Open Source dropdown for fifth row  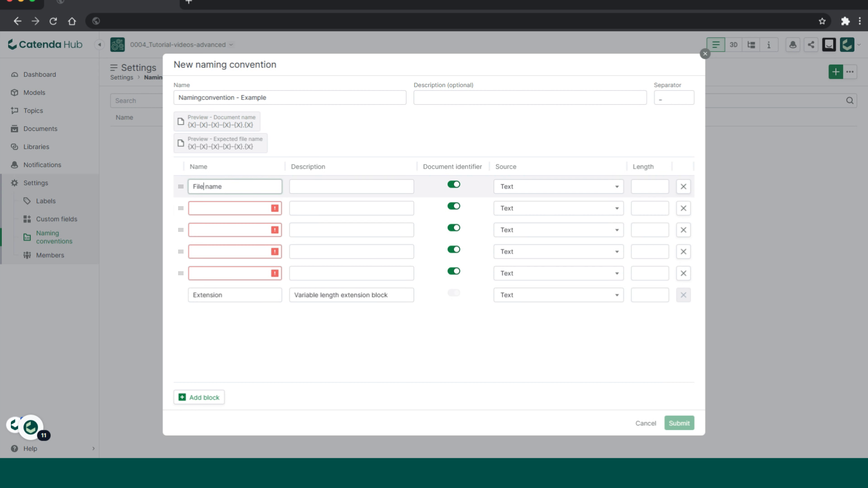[558, 273]
